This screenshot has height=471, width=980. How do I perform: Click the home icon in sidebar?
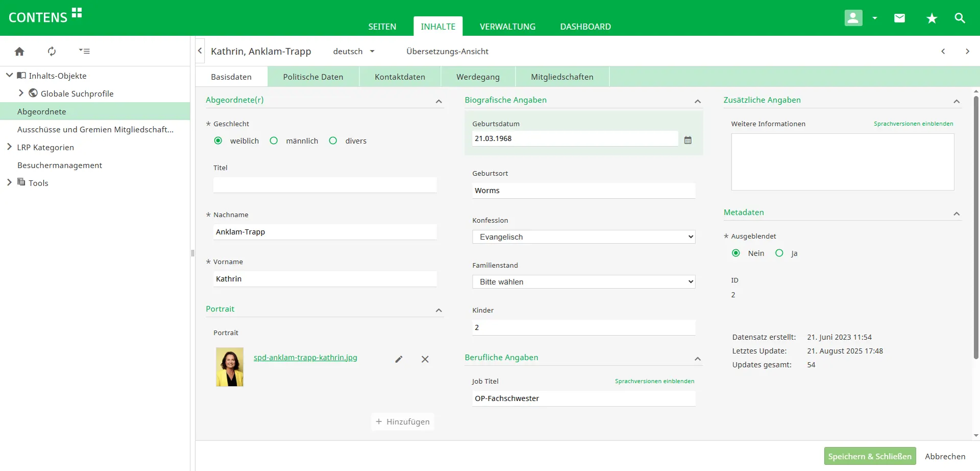pos(19,51)
